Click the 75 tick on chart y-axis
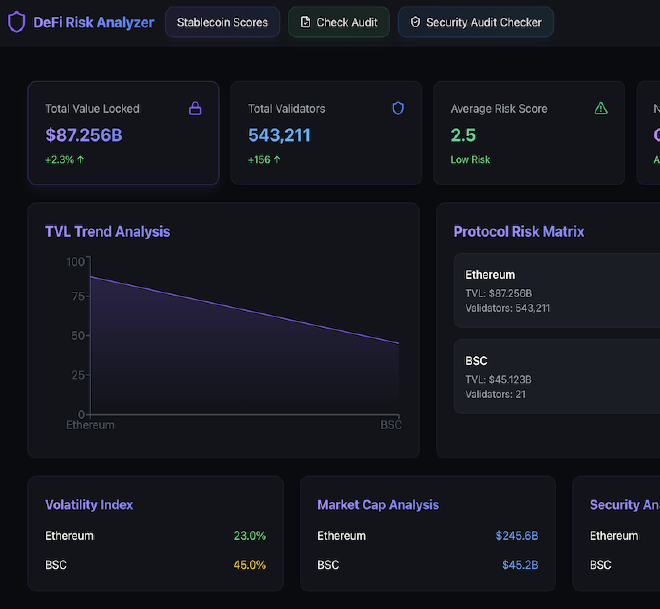 pos(79,296)
